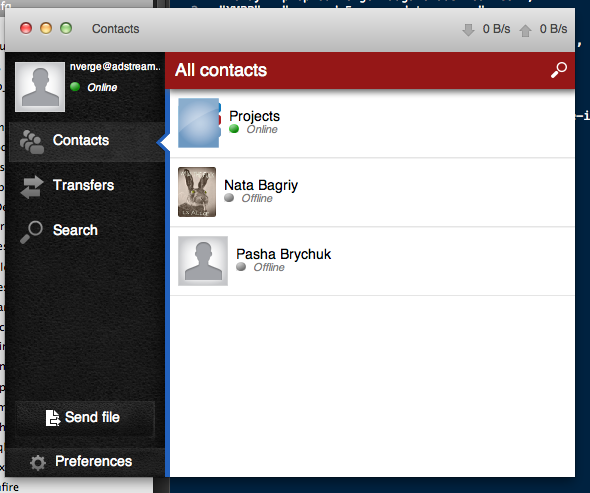
Task: Switch to the Transfers section
Action: (x=87, y=187)
